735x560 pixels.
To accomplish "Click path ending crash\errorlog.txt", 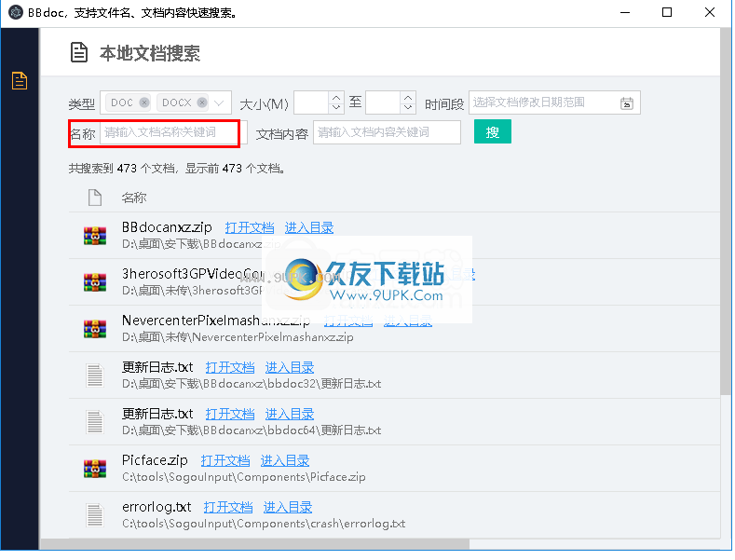I will pos(264,524).
